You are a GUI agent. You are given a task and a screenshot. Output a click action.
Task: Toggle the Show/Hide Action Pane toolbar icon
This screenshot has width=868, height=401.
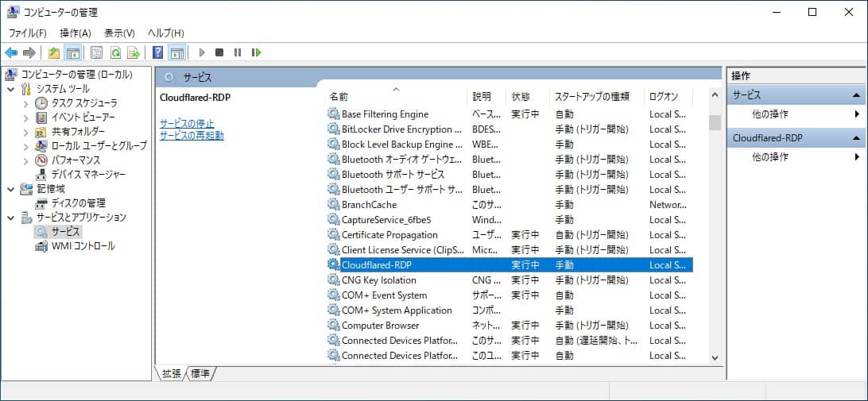(176, 52)
